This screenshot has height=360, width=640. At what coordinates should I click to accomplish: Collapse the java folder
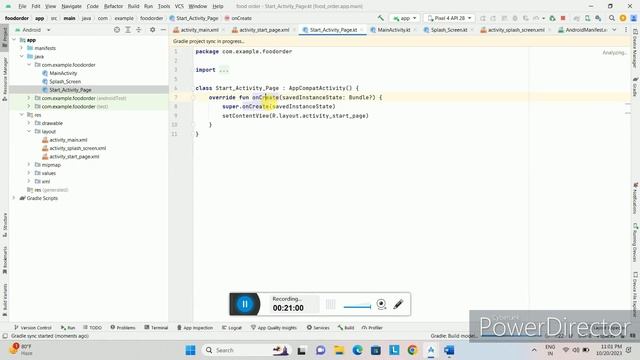(22, 56)
